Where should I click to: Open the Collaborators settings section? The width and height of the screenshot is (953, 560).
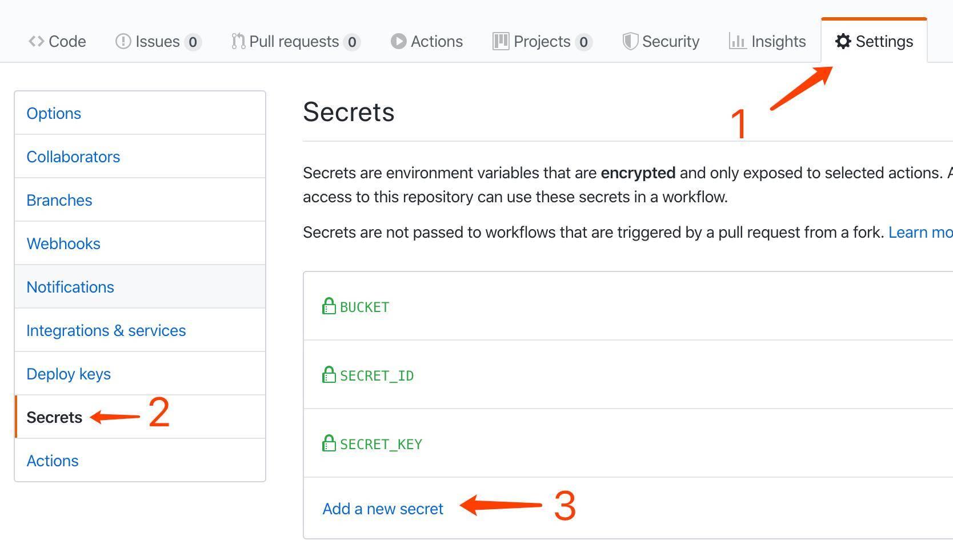coord(73,156)
